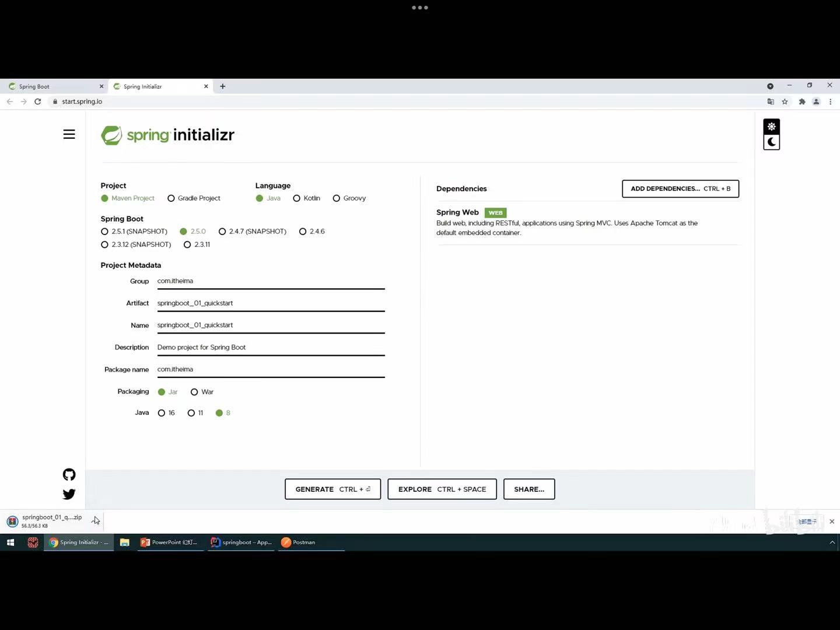Go back with browser back arrow
The width and height of the screenshot is (840, 630).
9,101
